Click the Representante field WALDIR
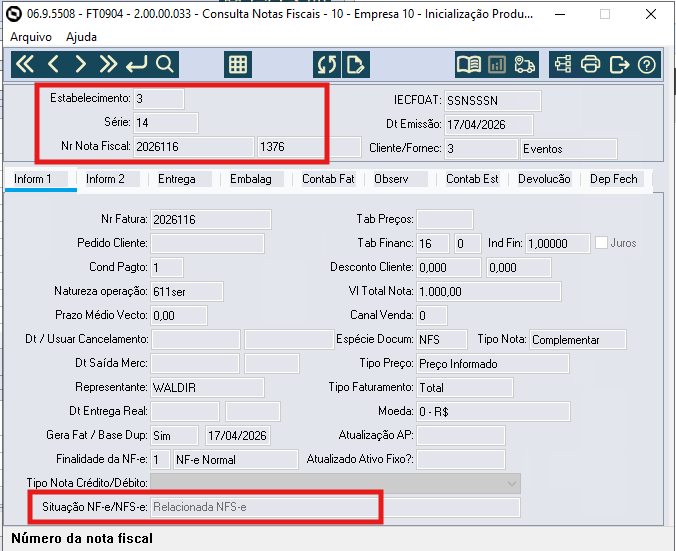The image size is (676, 551). pyautogui.click(x=207, y=388)
